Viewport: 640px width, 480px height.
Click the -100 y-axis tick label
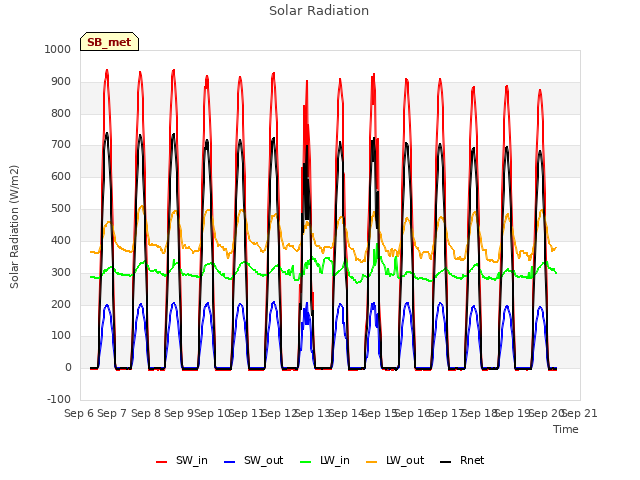59,399
